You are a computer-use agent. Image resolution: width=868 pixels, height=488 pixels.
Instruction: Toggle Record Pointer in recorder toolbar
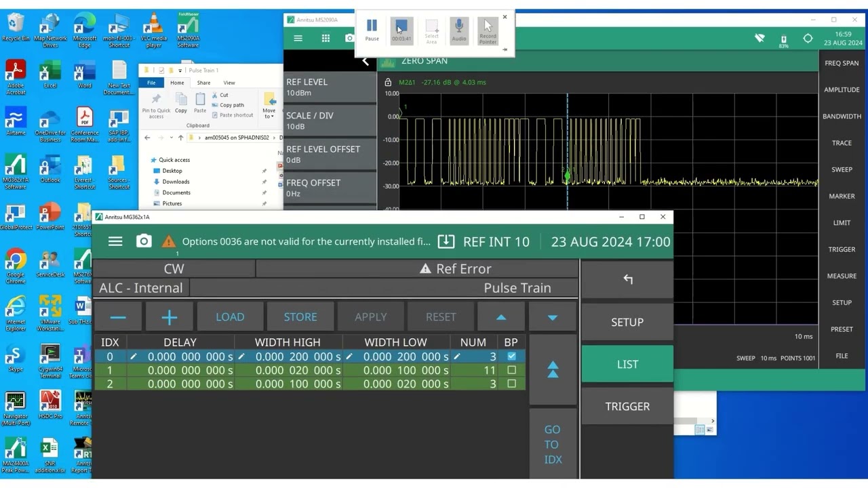pos(488,30)
